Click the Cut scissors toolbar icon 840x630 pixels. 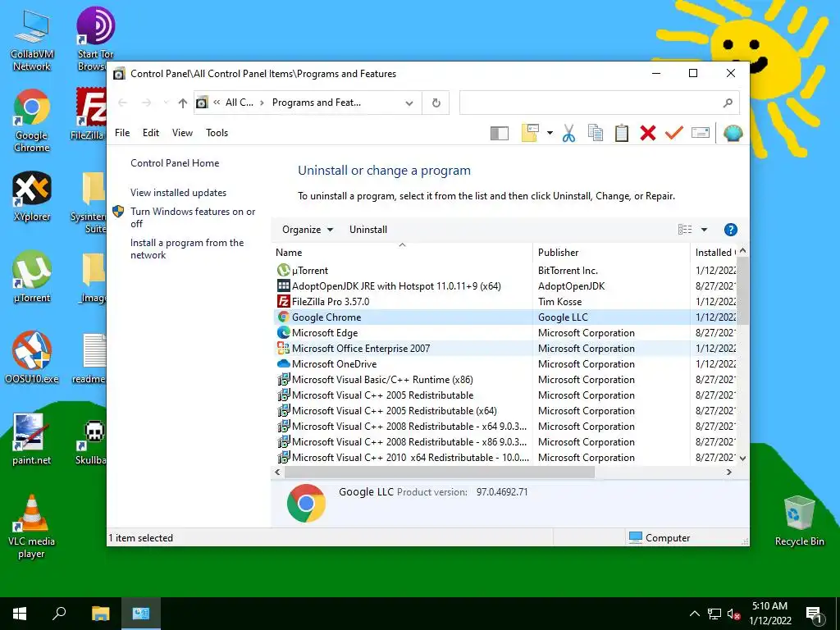coord(568,133)
